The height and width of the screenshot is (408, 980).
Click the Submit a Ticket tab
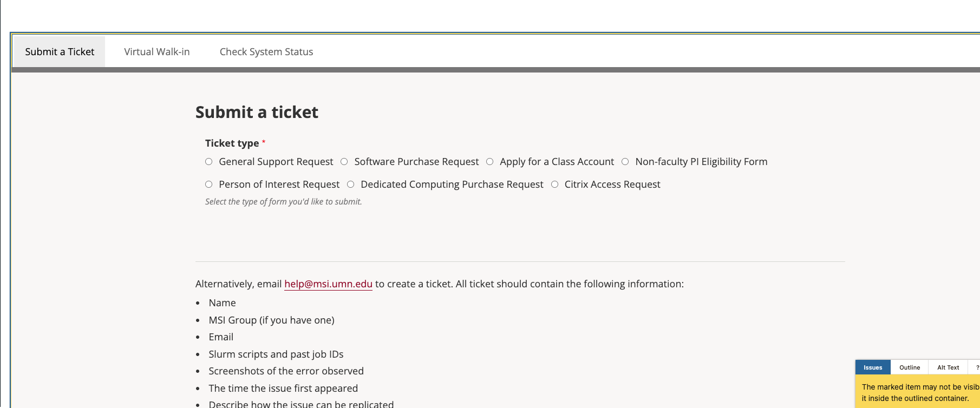click(x=60, y=52)
